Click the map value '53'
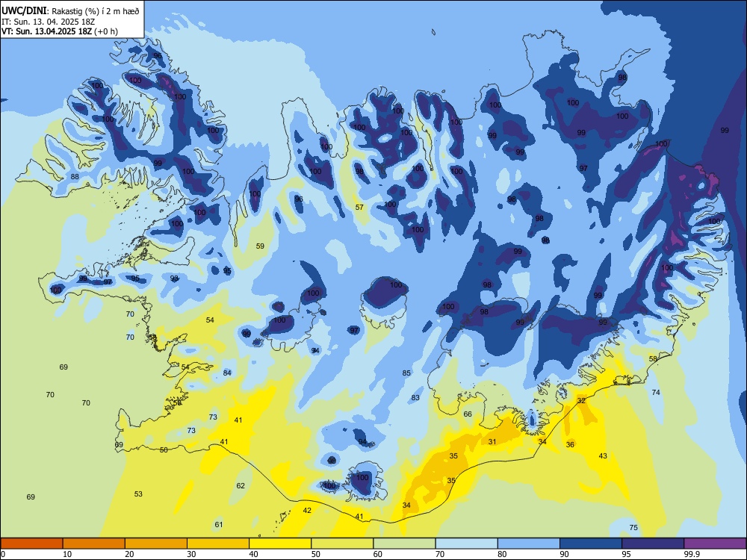Screen dimensions: 747x560 pos(138,494)
